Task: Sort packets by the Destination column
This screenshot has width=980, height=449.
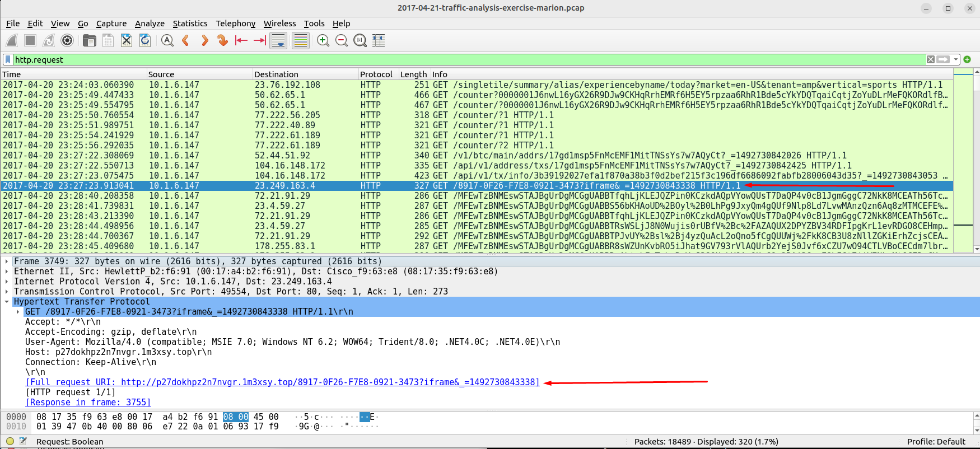Action: point(305,74)
